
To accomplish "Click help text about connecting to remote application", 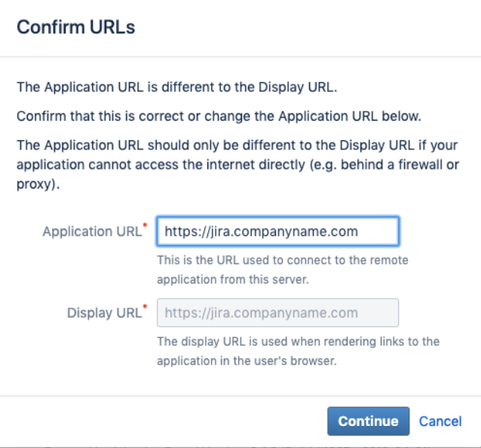I will point(283,270).
